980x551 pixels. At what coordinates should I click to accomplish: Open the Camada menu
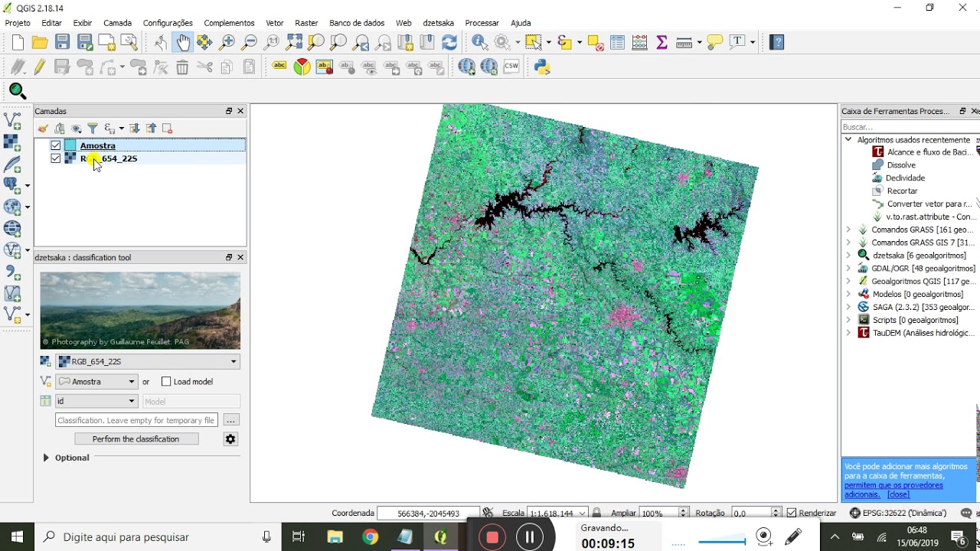pyautogui.click(x=117, y=23)
